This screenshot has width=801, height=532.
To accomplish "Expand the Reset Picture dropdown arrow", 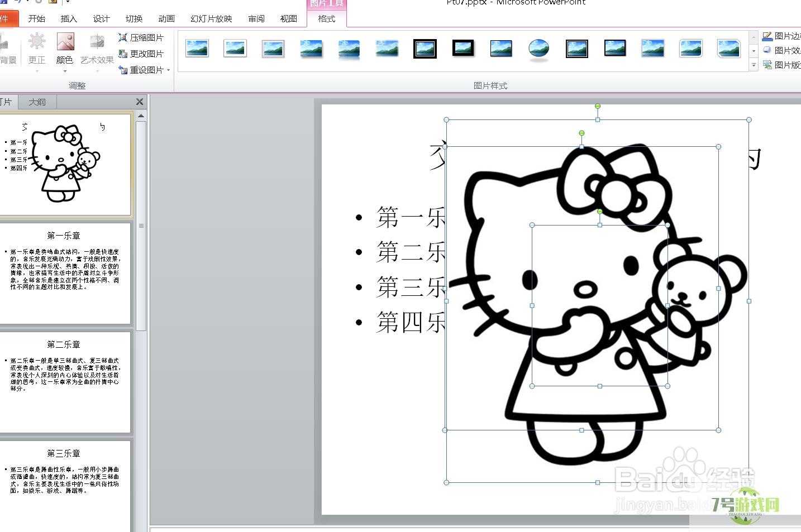I will pos(169,70).
